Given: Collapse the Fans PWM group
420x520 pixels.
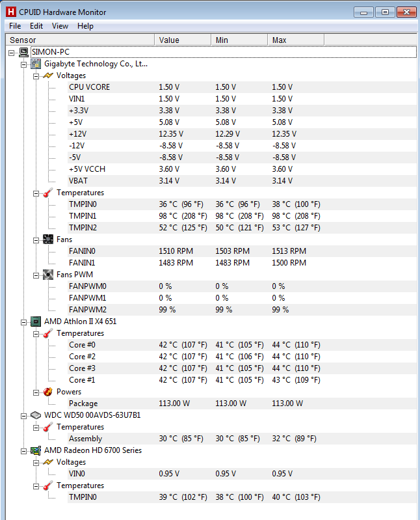Looking at the screenshot, I should point(36,275).
